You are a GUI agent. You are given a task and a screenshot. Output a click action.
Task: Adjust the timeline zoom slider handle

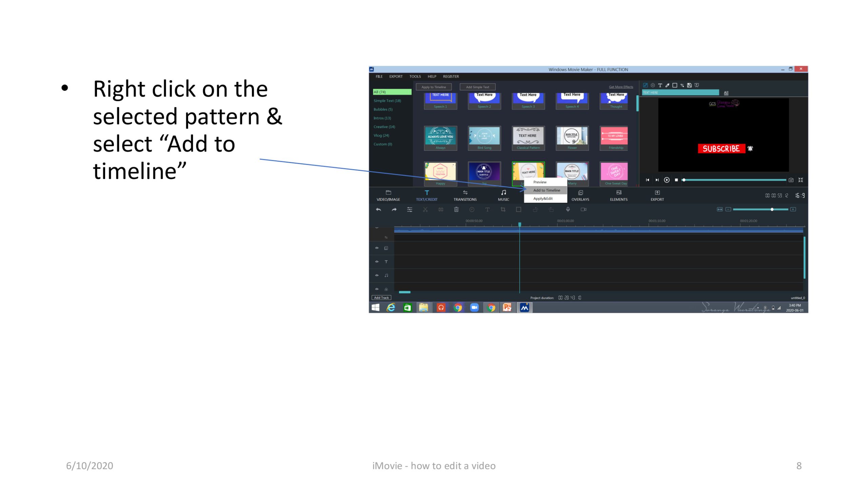click(x=772, y=209)
